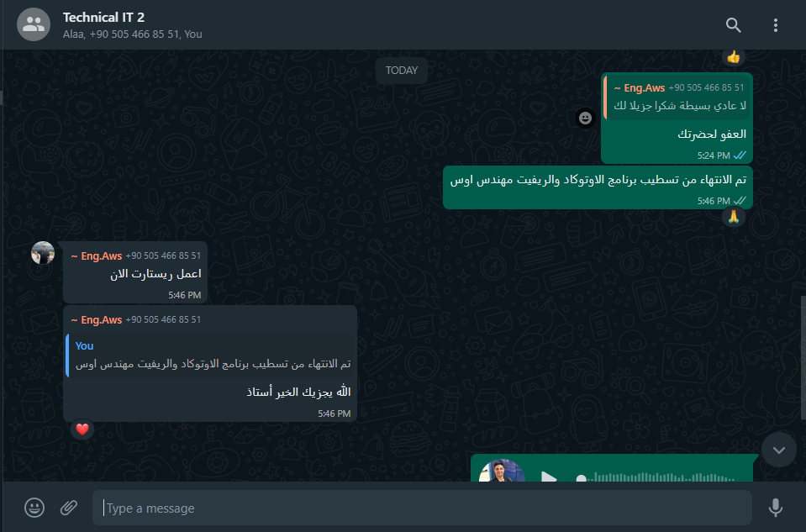Jump to latest messages with down chevron
This screenshot has width=806, height=532.
[779, 450]
